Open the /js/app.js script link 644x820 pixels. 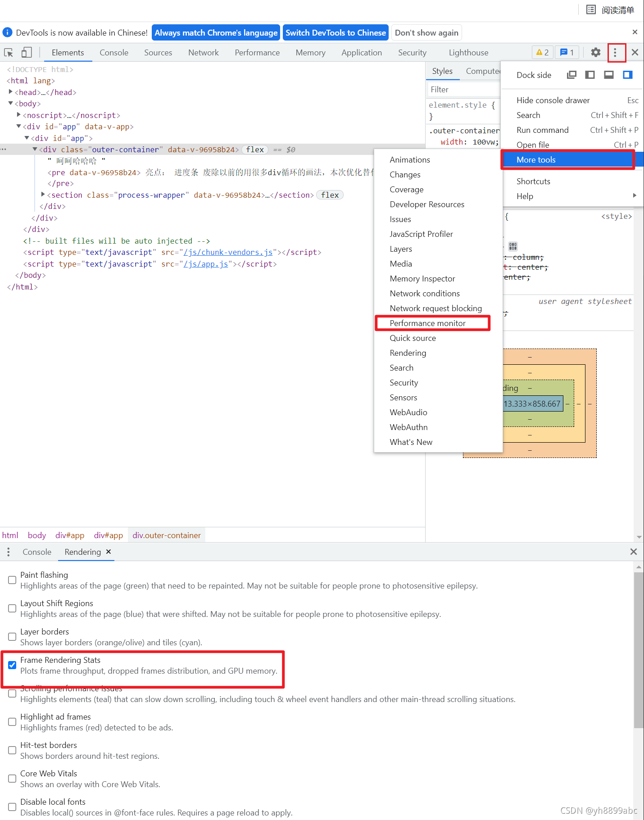(206, 264)
